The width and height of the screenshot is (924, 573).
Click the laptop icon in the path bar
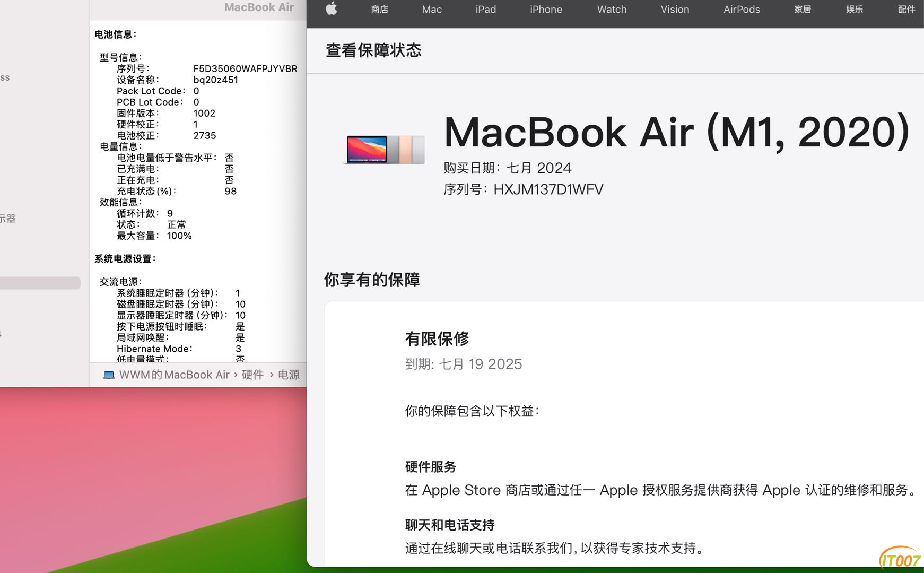[109, 375]
